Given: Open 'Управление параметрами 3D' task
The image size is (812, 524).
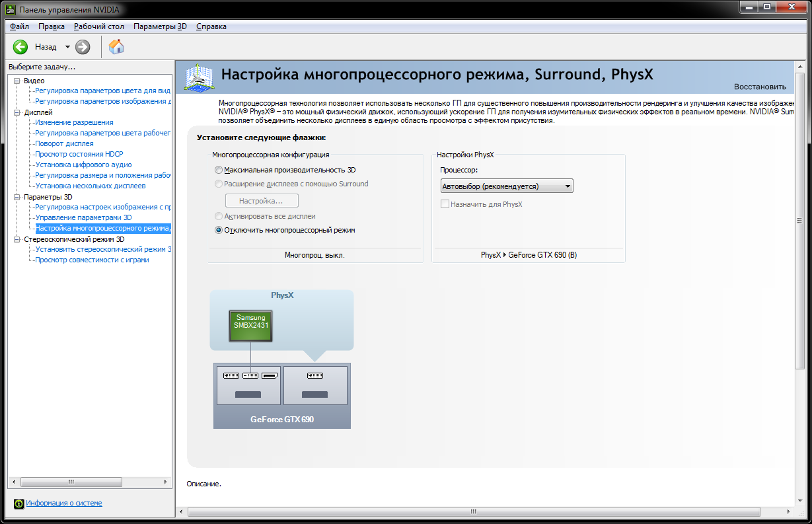Looking at the screenshot, I should click(x=83, y=217).
